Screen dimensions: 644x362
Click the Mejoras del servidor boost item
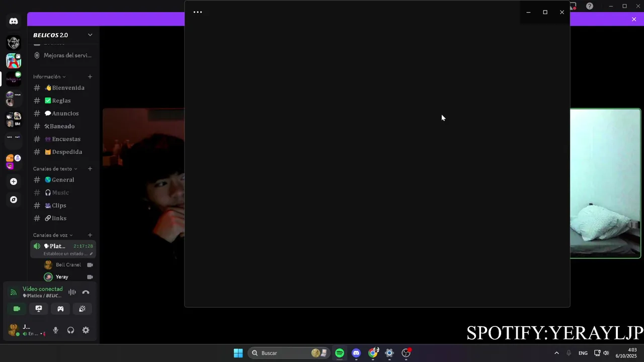63,55
